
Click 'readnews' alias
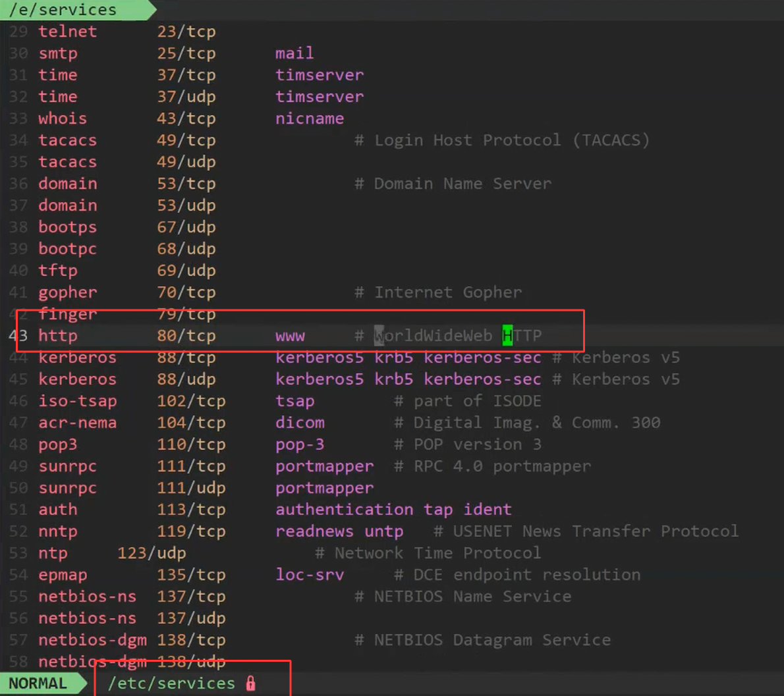[314, 531]
